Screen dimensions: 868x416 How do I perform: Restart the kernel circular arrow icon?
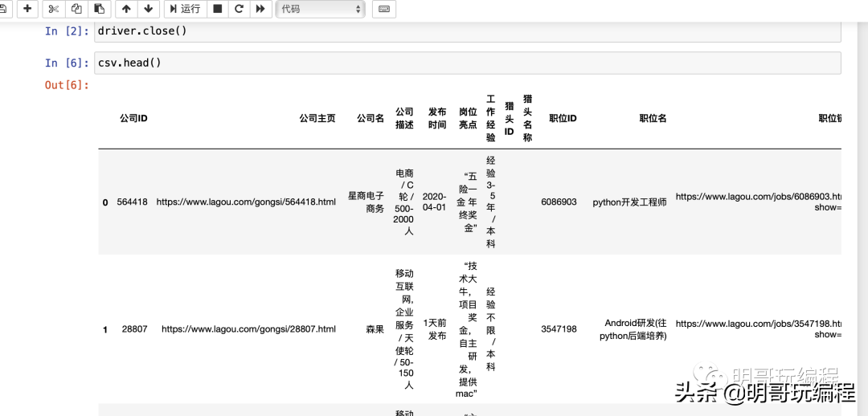click(x=239, y=9)
